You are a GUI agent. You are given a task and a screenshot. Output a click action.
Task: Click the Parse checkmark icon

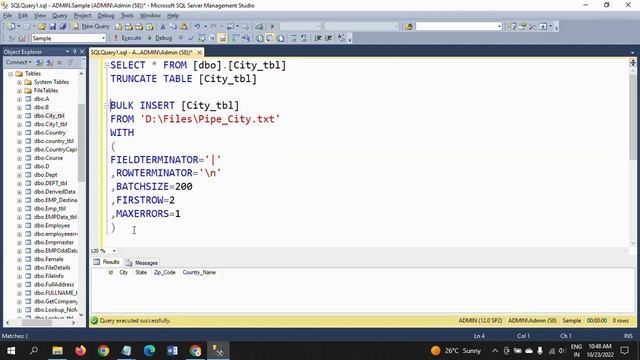191,38
